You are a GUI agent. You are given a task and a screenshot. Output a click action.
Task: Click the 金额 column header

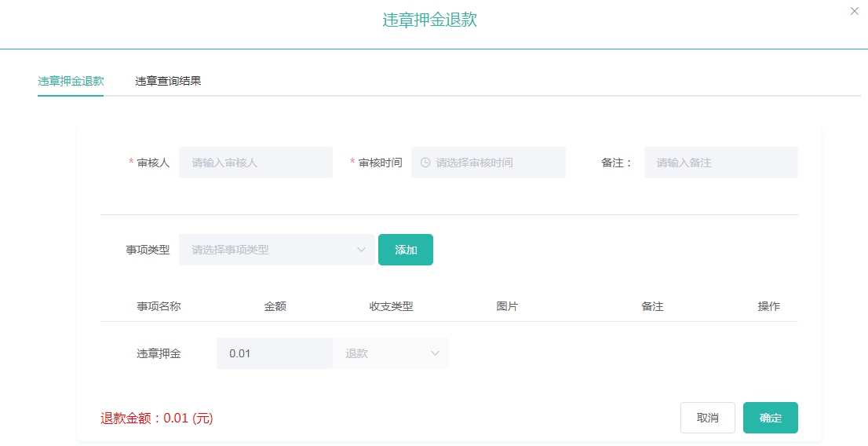tap(275, 306)
